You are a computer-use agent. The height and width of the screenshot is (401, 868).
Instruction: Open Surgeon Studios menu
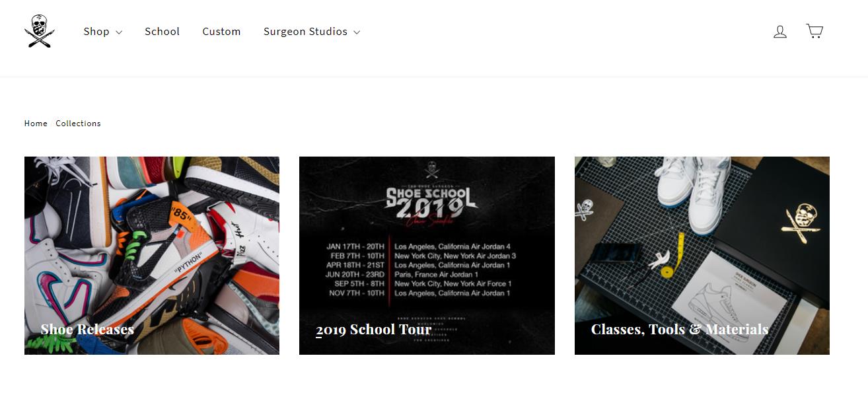pos(311,32)
